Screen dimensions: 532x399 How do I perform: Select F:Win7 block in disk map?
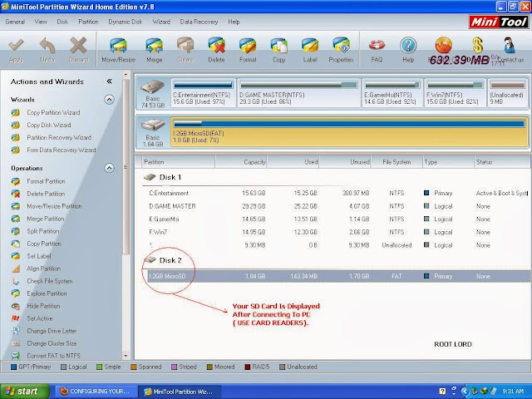click(x=455, y=93)
